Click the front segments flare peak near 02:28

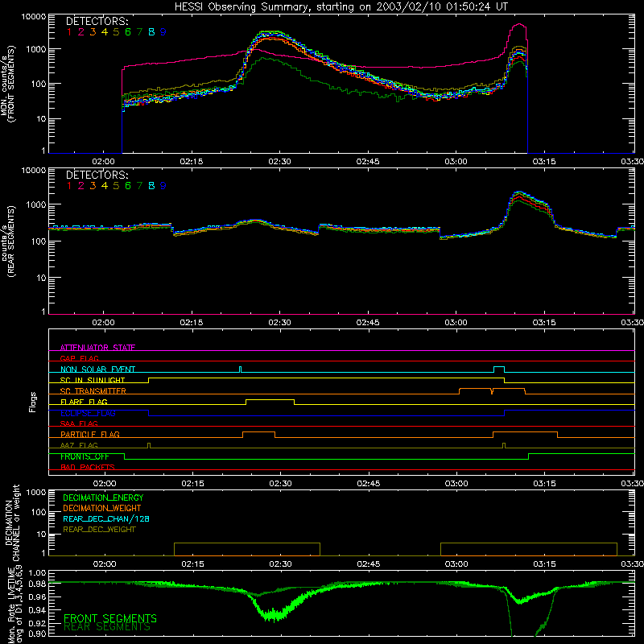(x=268, y=33)
